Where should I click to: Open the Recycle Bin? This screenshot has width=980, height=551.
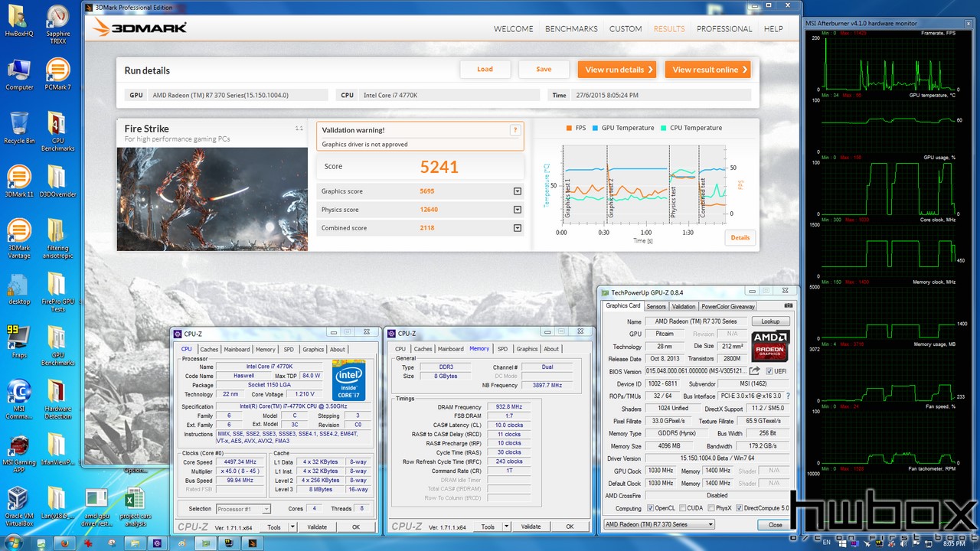coord(18,128)
